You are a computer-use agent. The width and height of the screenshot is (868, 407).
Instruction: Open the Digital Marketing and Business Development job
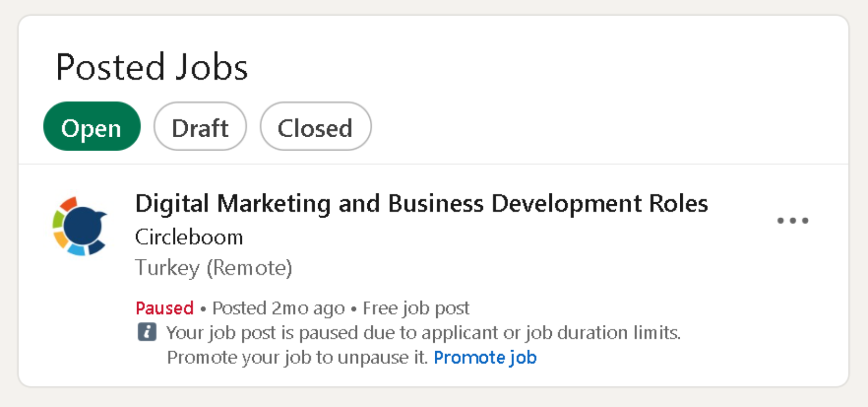pyautogui.click(x=420, y=203)
